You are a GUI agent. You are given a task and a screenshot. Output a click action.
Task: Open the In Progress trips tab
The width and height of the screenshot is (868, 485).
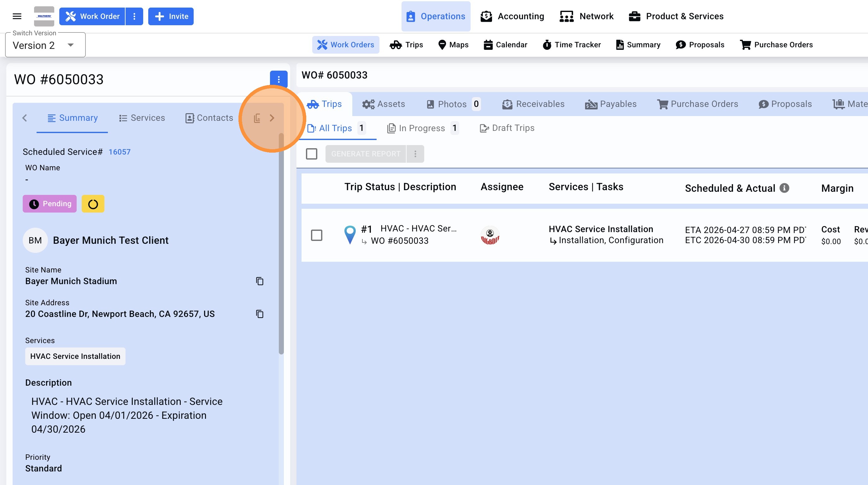[422, 128]
